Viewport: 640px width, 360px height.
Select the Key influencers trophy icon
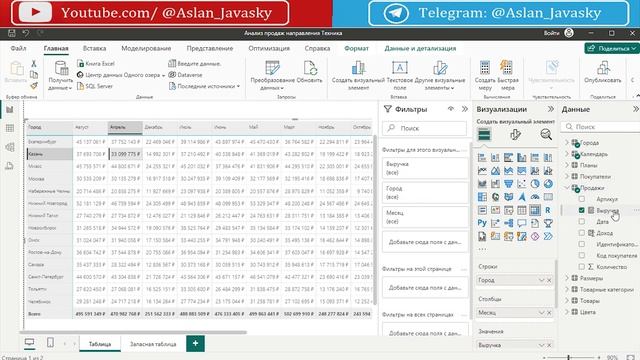pos(548,223)
